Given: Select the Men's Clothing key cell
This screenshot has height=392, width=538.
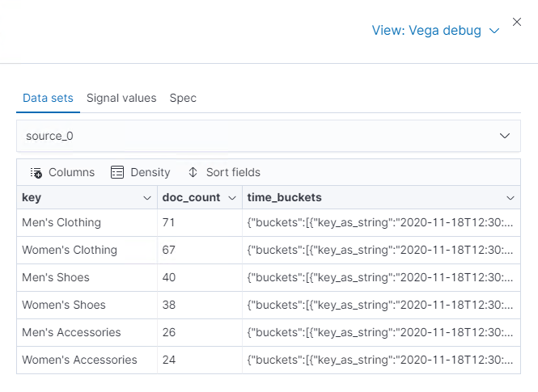Looking at the screenshot, I should pyautogui.click(x=61, y=222).
